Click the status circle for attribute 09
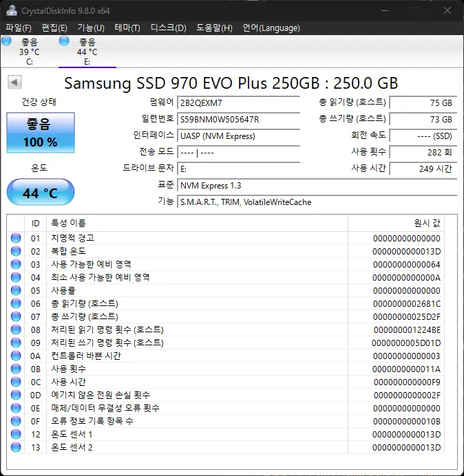The image size is (464, 476). pyautogui.click(x=16, y=343)
